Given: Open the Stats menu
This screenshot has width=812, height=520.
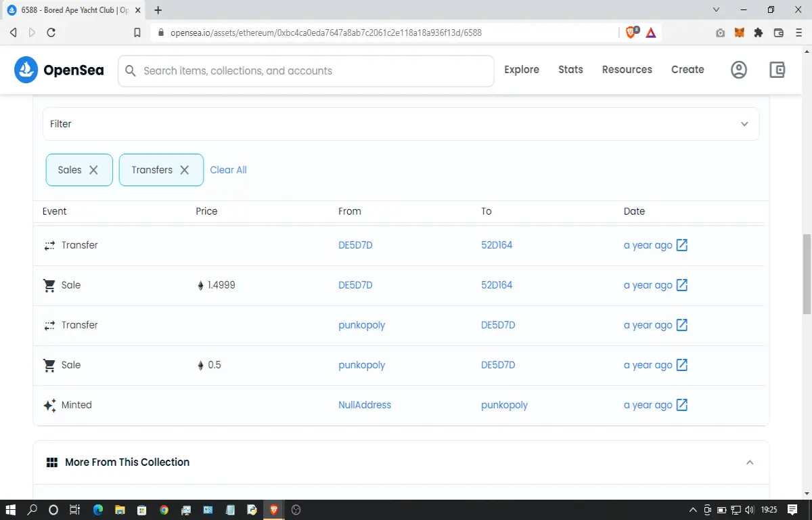Looking at the screenshot, I should pos(570,70).
